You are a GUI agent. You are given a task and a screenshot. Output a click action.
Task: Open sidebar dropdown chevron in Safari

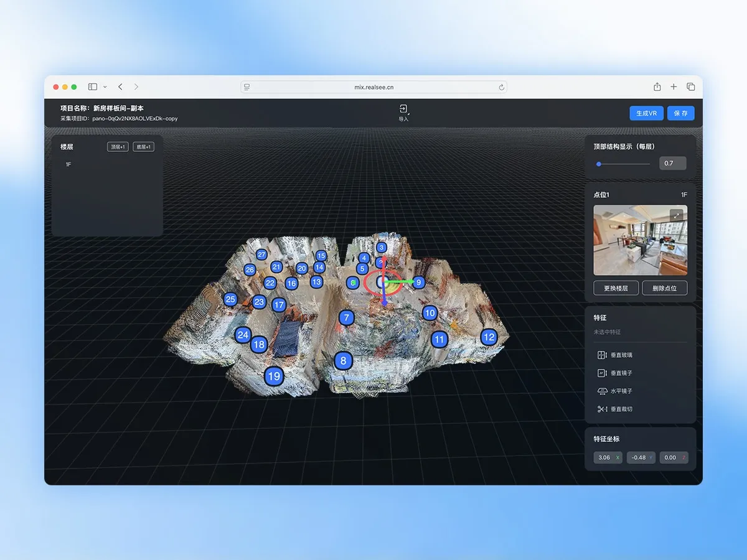105,87
